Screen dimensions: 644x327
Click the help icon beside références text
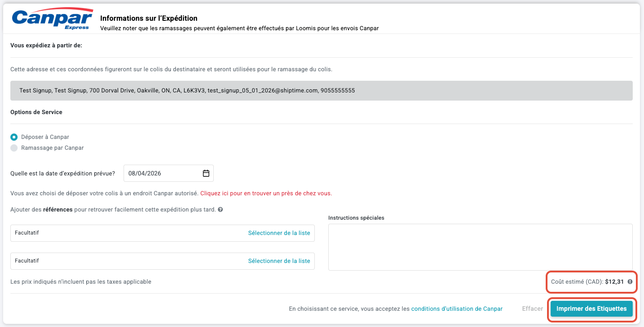[220, 210]
